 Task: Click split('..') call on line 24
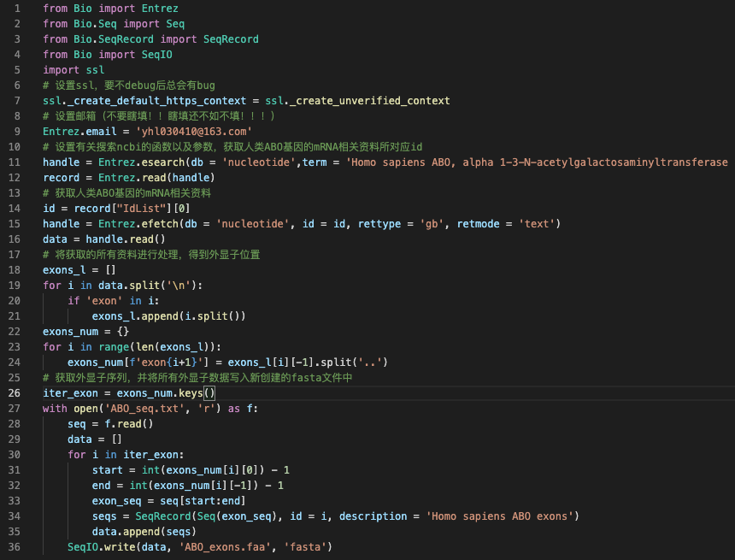coord(355,363)
